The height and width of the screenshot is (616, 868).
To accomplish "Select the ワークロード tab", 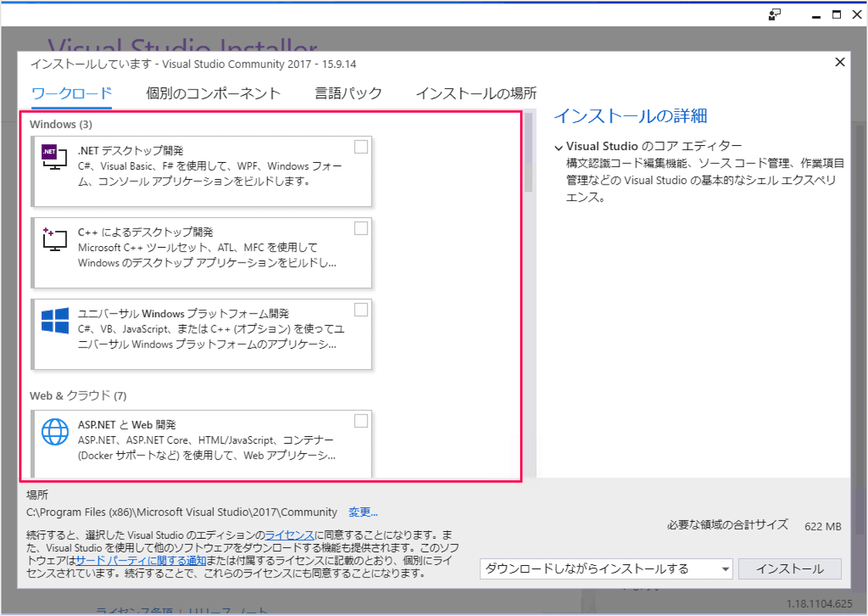I will tap(71, 94).
